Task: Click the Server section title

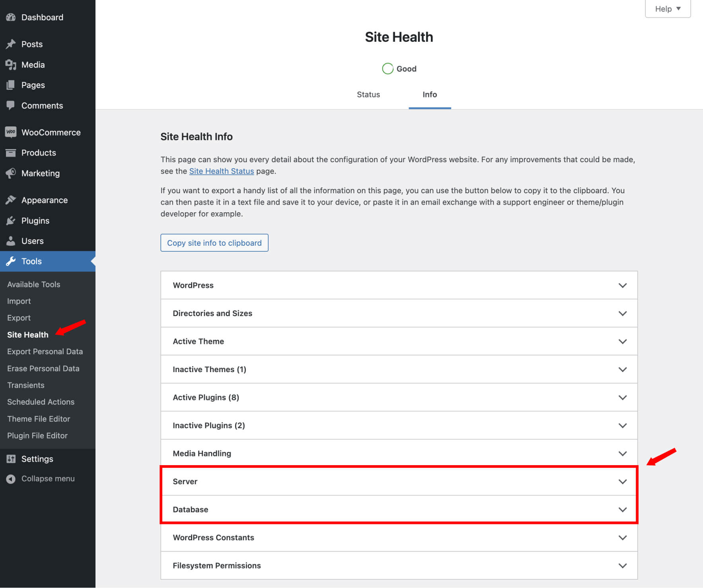Action: [185, 481]
